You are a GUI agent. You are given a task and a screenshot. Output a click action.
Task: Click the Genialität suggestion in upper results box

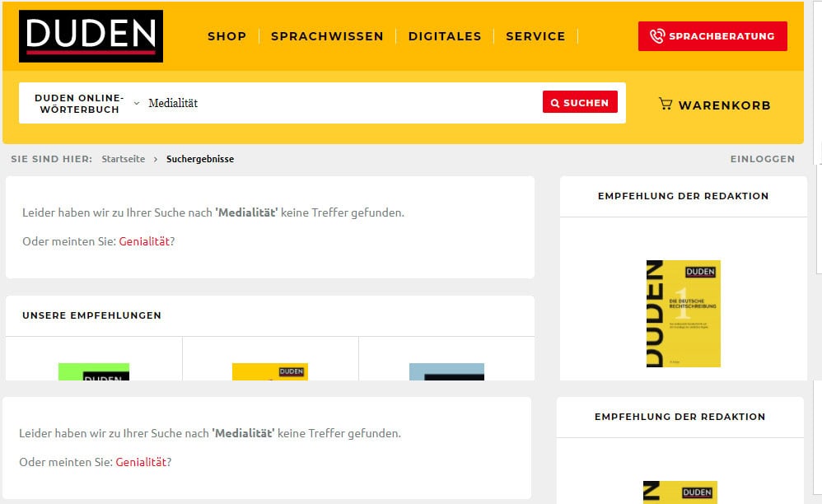point(144,241)
